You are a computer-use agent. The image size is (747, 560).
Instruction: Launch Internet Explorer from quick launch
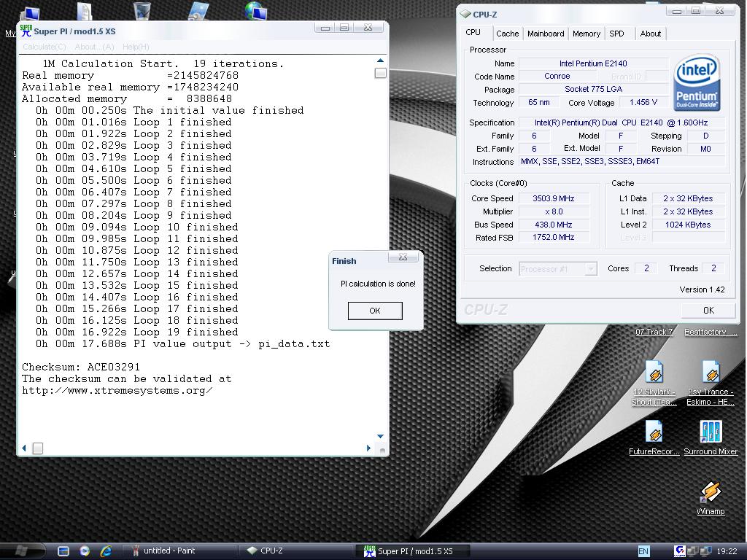pos(106,551)
